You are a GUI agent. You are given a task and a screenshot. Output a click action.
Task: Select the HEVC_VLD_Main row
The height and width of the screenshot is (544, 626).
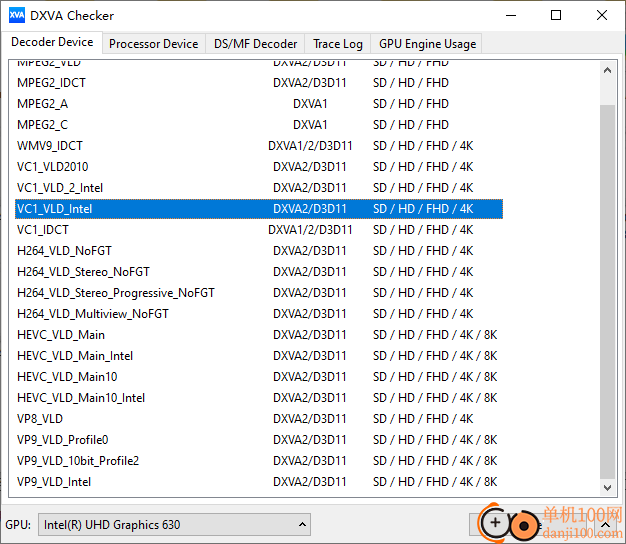pyautogui.click(x=259, y=335)
